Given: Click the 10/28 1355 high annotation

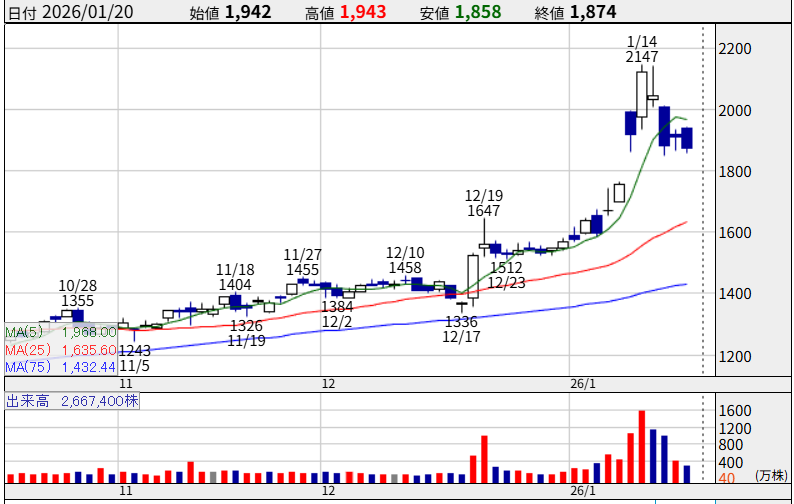Looking at the screenshot, I should click(x=77, y=292).
